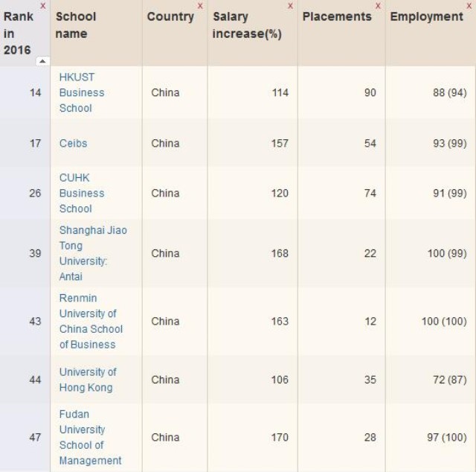Select China cell in Ceibs row

click(165, 143)
